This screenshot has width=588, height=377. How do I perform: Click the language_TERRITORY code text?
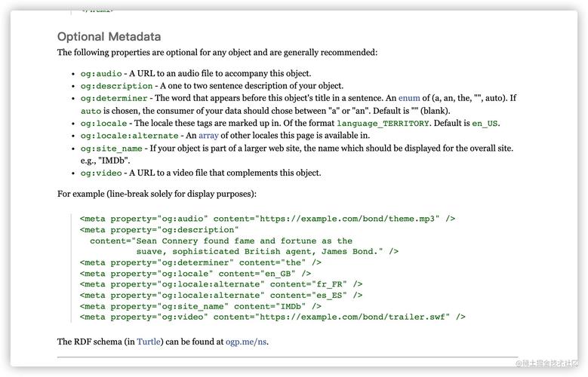point(383,124)
